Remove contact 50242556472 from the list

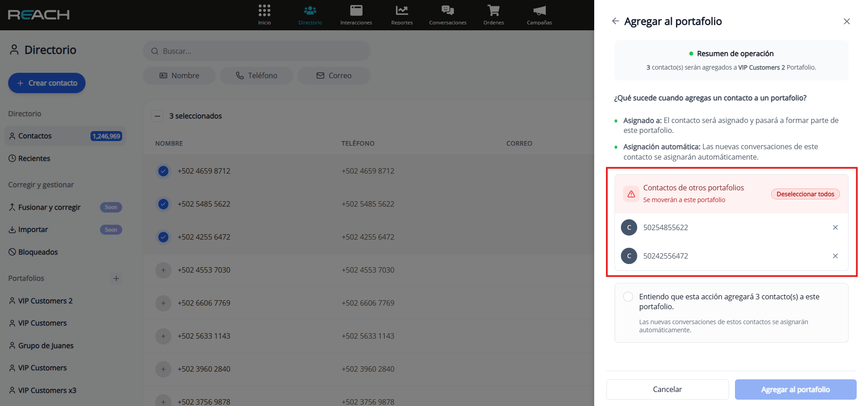[835, 256]
